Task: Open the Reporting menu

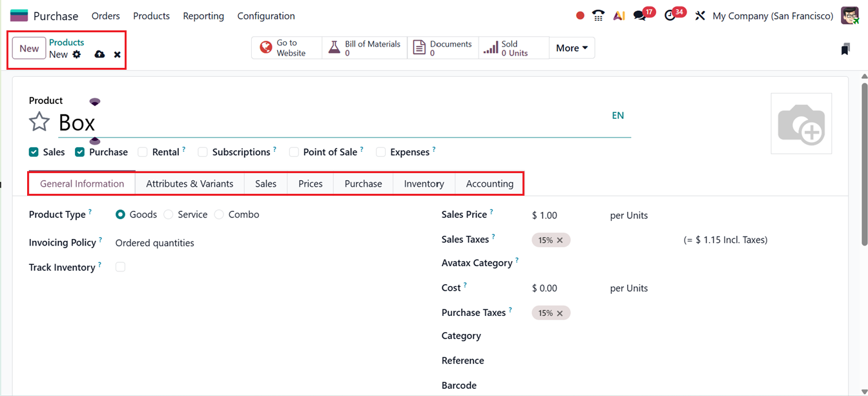Action: pyautogui.click(x=203, y=16)
